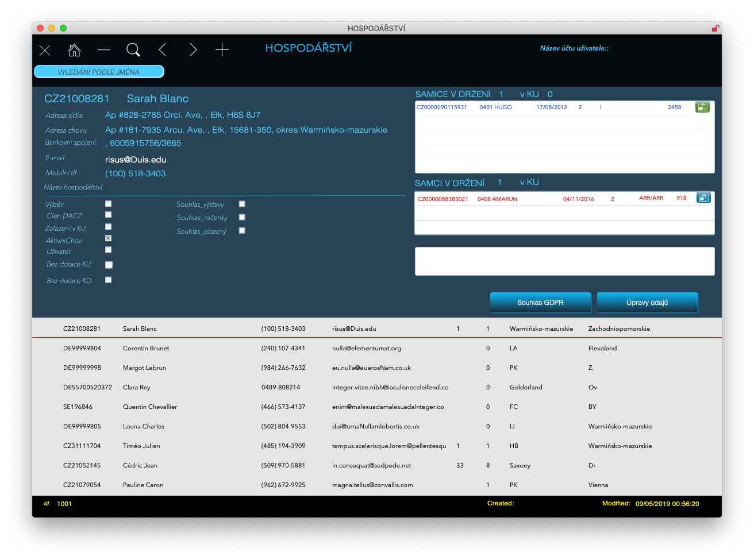This screenshot has width=754, height=560.
Task: Add new record with plus icon
Action: pos(222,50)
